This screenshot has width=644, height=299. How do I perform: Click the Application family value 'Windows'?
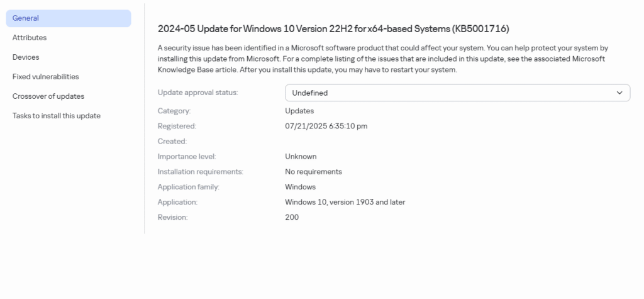[x=300, y=187]
